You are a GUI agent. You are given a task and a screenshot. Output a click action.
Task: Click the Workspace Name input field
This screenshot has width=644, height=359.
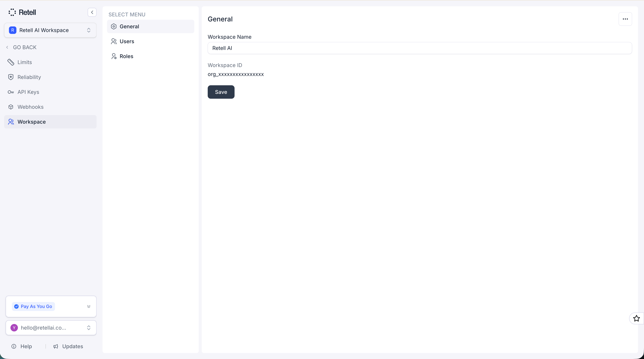tap(420, 48)
